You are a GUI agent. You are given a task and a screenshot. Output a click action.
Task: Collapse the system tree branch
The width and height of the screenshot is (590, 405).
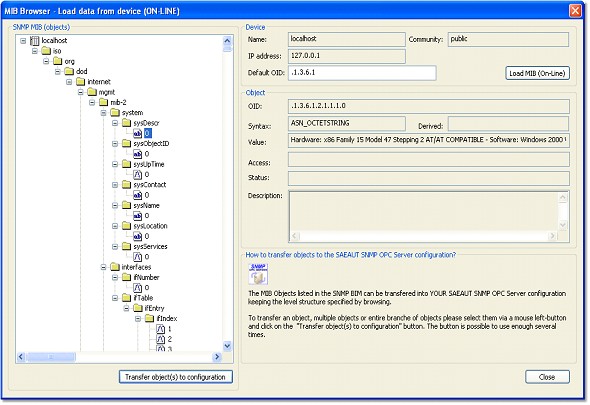103,113
